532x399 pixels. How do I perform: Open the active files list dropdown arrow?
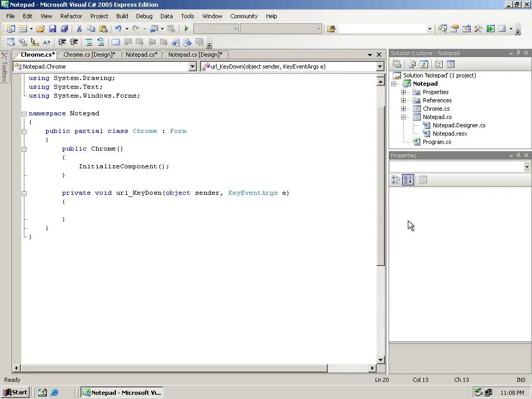pos(370,55)
